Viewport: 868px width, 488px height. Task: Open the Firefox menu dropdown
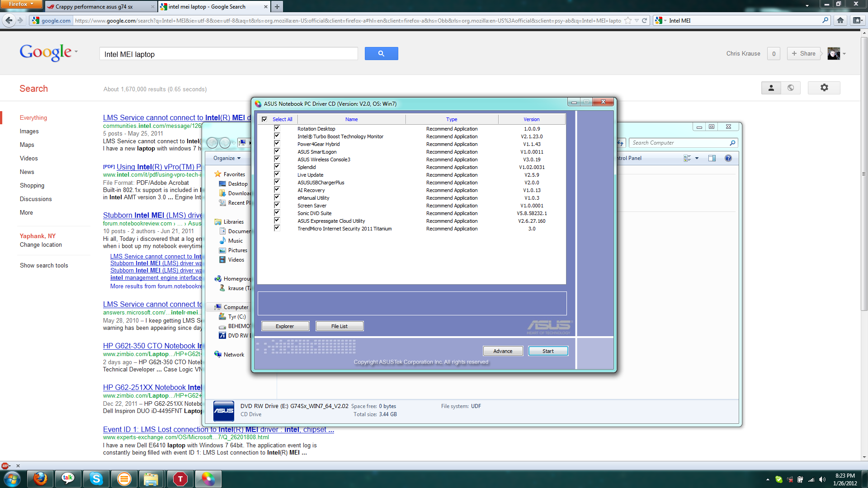[x=21, y=4]
